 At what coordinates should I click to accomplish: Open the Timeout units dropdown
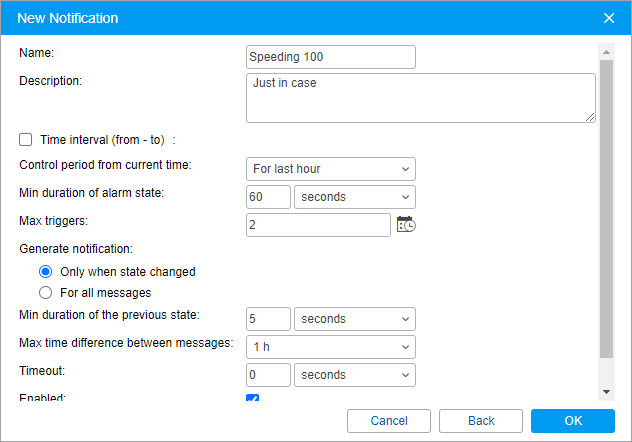click(x=355, y=375)
